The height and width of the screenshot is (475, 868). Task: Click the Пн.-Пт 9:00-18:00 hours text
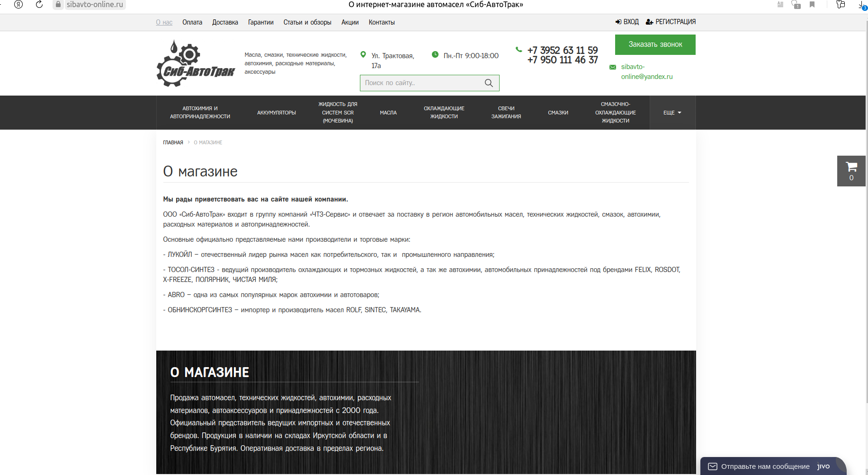pyautogui.click(x=471, y=56)
